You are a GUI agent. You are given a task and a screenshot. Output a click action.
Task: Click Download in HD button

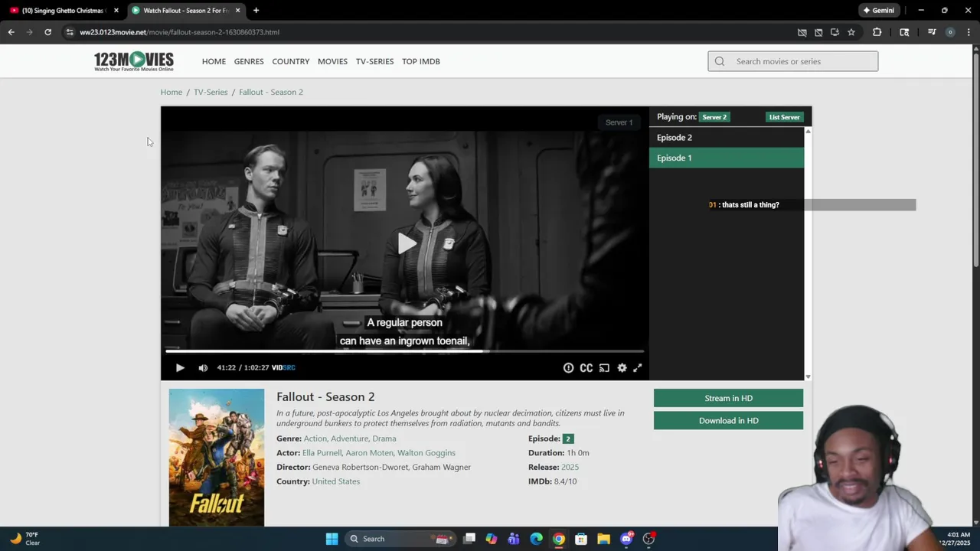(728, 420)
